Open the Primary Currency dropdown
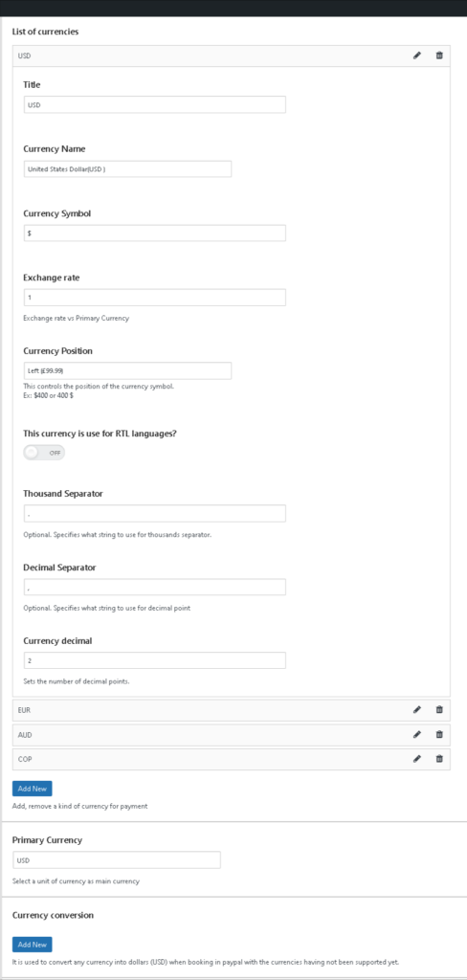Image resolution: width=467 pixels, height=980 pixels. 117,860
